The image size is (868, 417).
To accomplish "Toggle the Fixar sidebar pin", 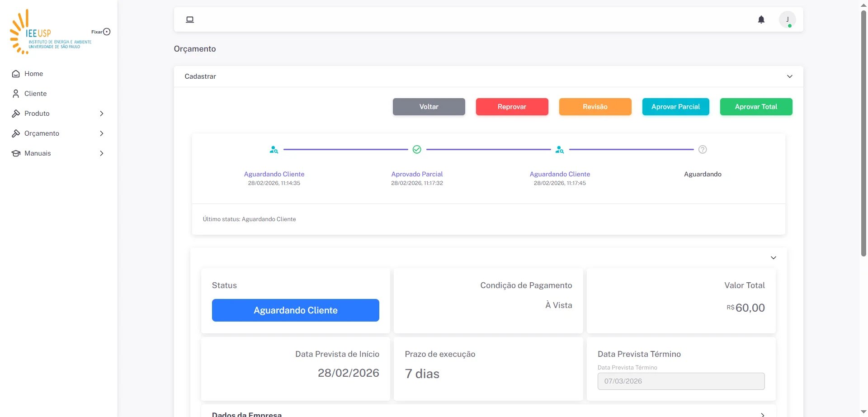I will [x=107, y=32].
